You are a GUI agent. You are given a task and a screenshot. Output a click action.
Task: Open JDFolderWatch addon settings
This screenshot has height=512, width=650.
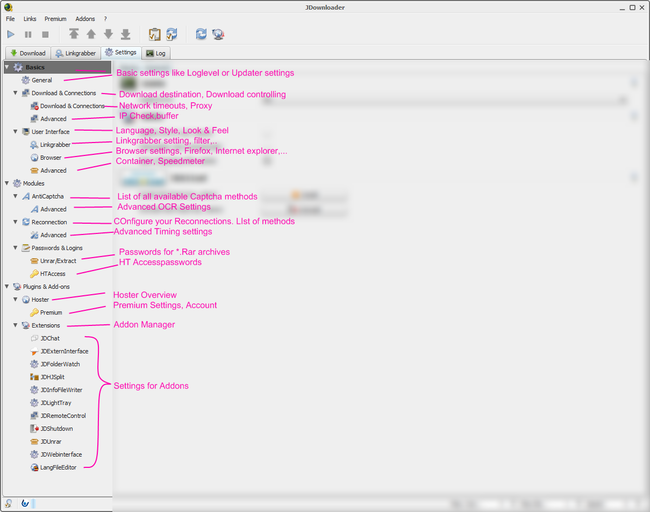55,364
